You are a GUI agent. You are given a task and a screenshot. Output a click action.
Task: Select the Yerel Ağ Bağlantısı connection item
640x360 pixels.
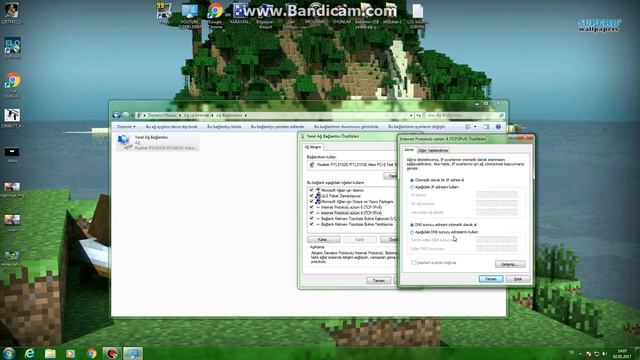pos(158,142)
